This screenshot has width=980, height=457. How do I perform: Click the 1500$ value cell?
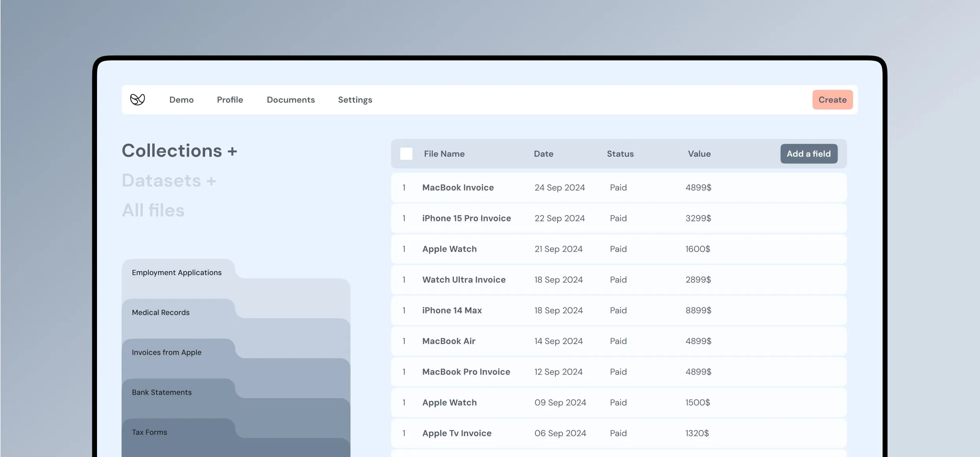click(698, 403)
